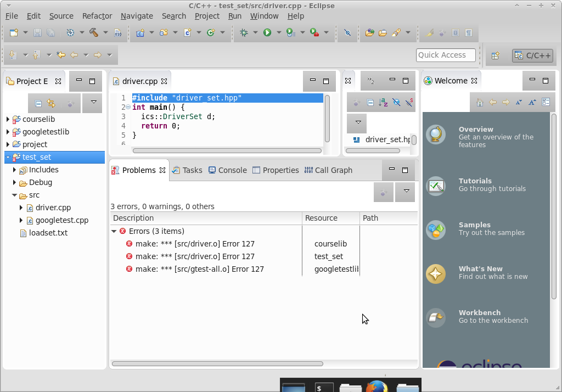Toggle Link with Editor in Project Explorer
The image size is (562, 392).
(x=51, y=104)
